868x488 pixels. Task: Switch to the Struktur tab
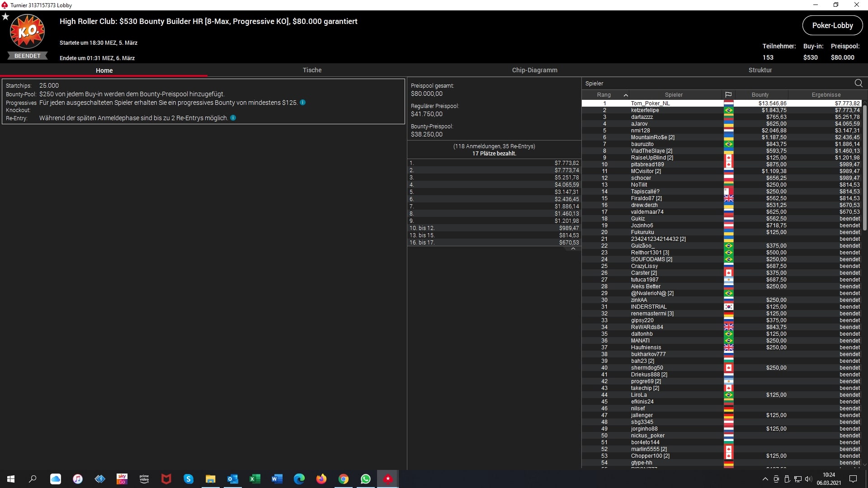click(760, 70)
